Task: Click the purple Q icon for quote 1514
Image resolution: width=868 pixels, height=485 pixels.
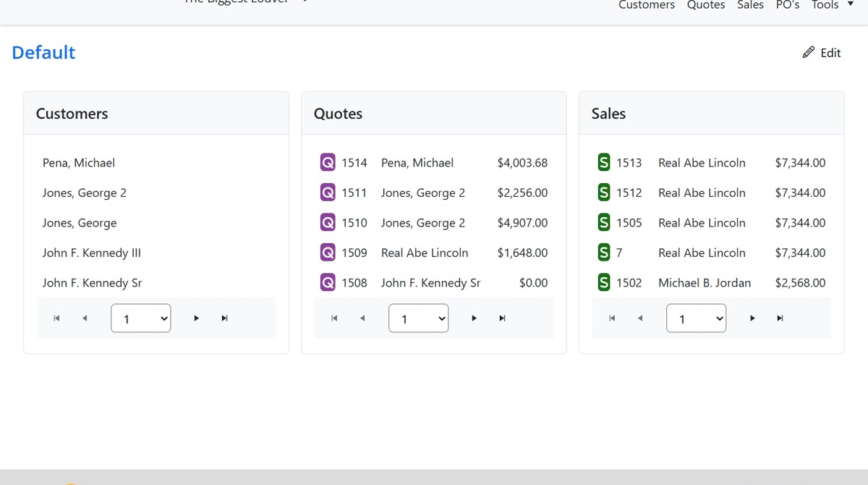Action: tap(328, 163)
